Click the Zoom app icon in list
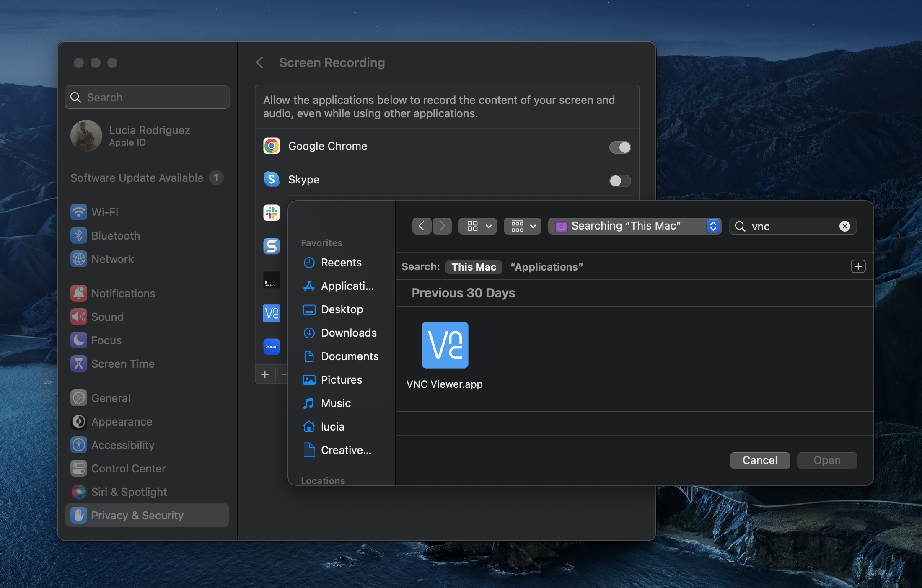922x588 pixels. point(272,347)
